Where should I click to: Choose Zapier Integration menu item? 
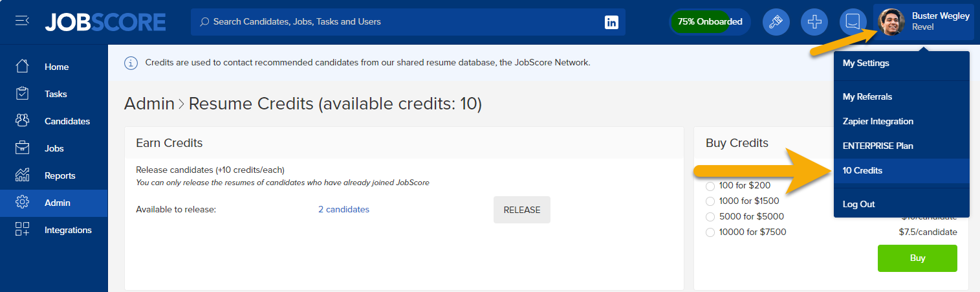(902, 121)
